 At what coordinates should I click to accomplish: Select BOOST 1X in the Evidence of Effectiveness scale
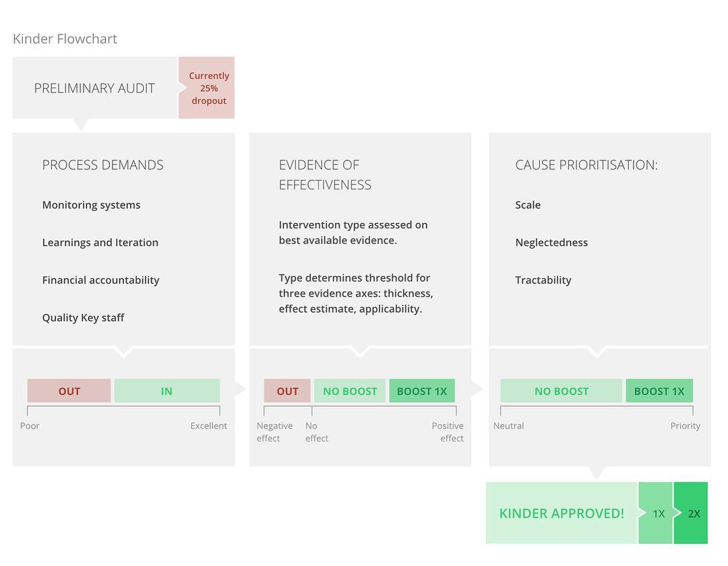422,391
